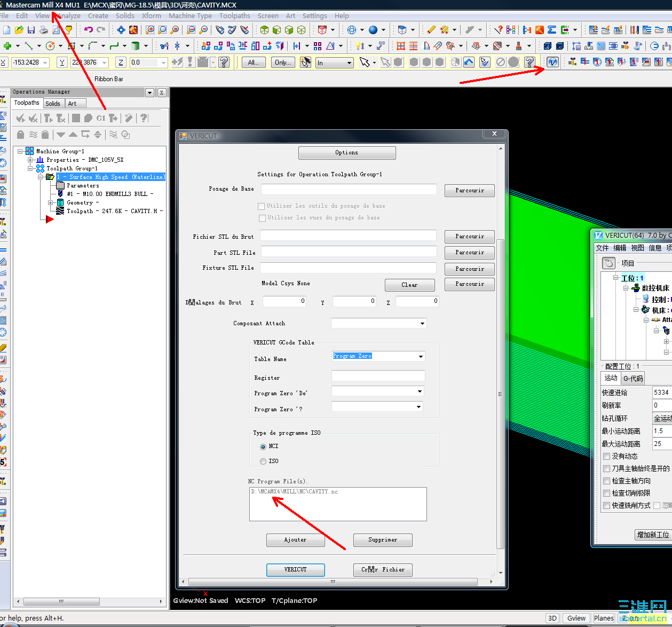
Task: Click the Select all operations checkmark icon
Action: (20, 118)
